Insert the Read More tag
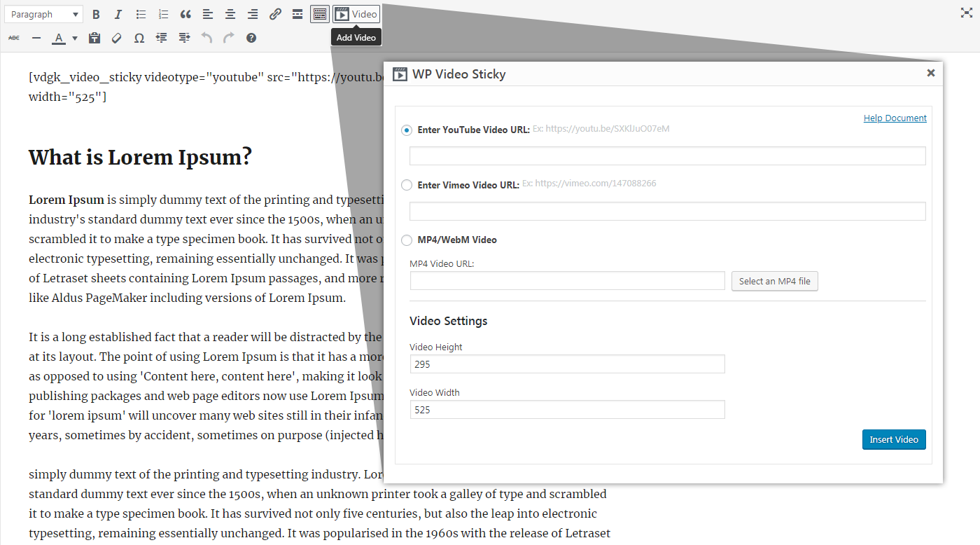 [297, 14]
